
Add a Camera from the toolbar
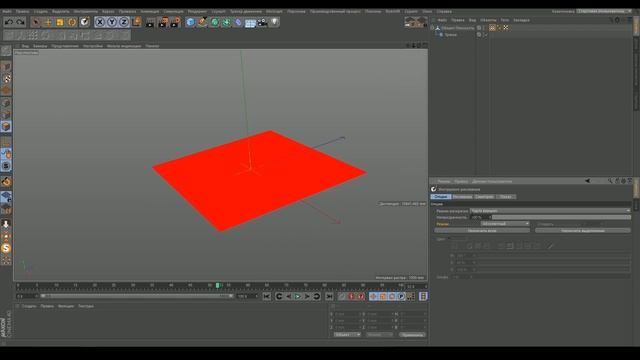click(x=262, y=22)
